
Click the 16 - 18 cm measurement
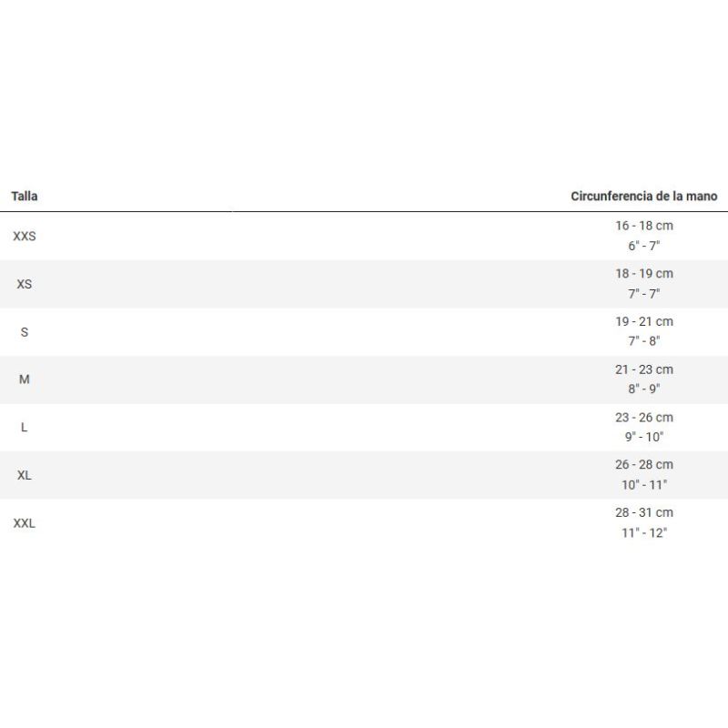click(x=644, y=226)
